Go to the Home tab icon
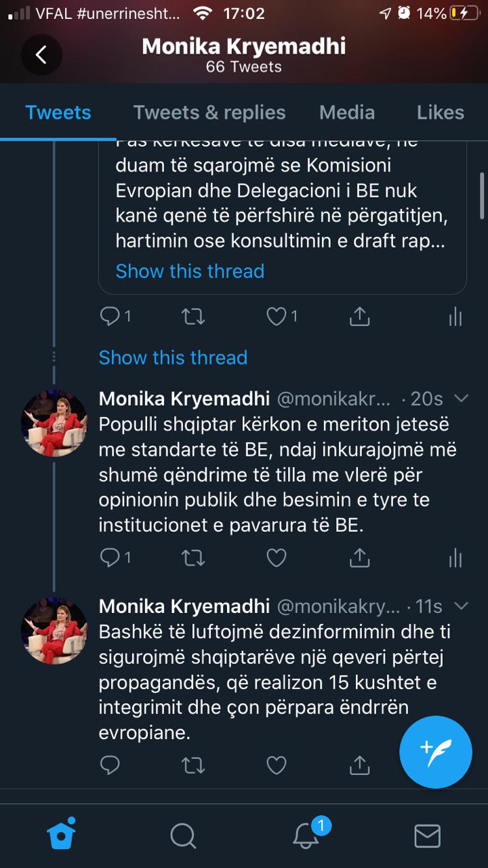 pyautogui.click(x=61, y=835)
